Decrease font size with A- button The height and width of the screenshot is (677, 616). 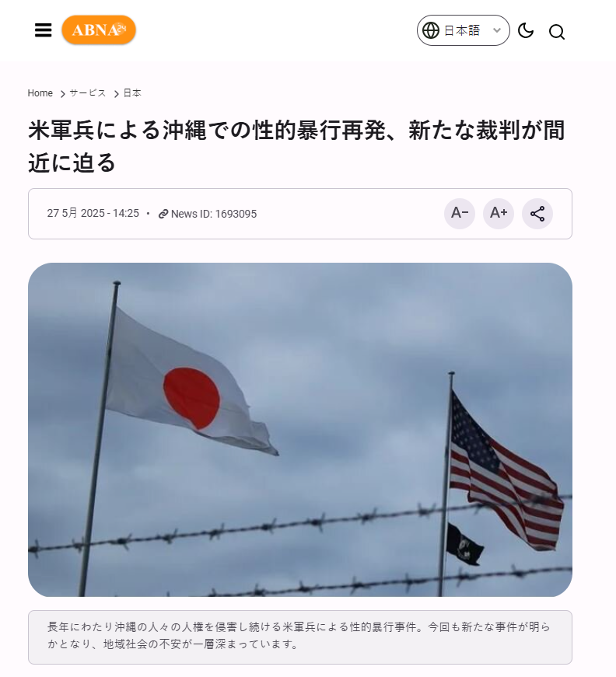click(460, 213)
